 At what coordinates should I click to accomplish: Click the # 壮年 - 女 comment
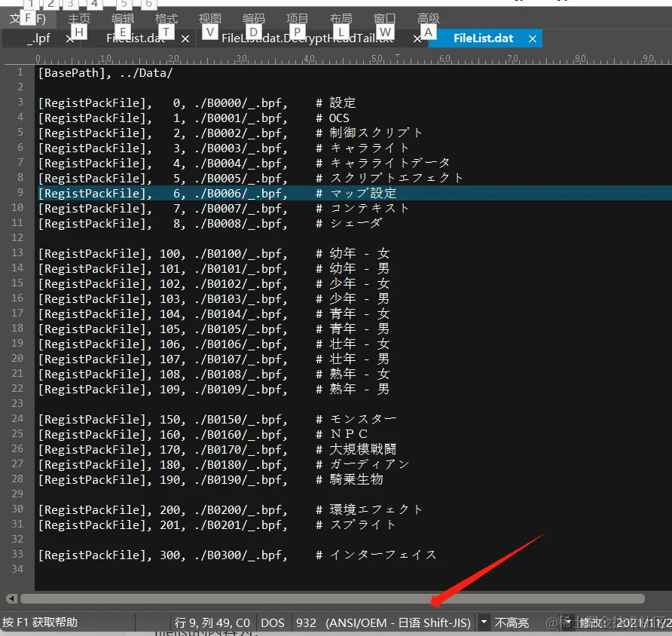coord(353,344)
